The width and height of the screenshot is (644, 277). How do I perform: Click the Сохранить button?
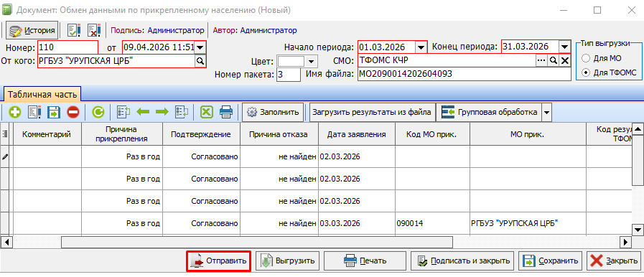(551, 260)
